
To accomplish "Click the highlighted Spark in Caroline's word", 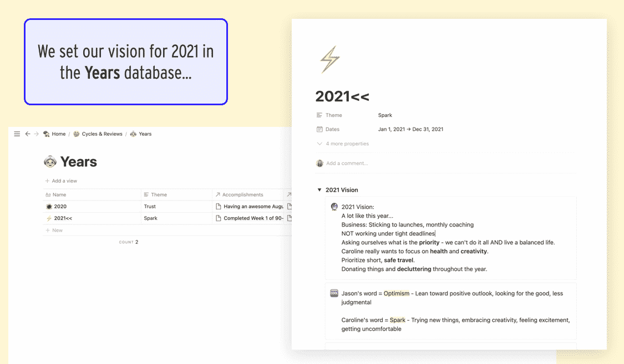I will (x=398, y=320).
